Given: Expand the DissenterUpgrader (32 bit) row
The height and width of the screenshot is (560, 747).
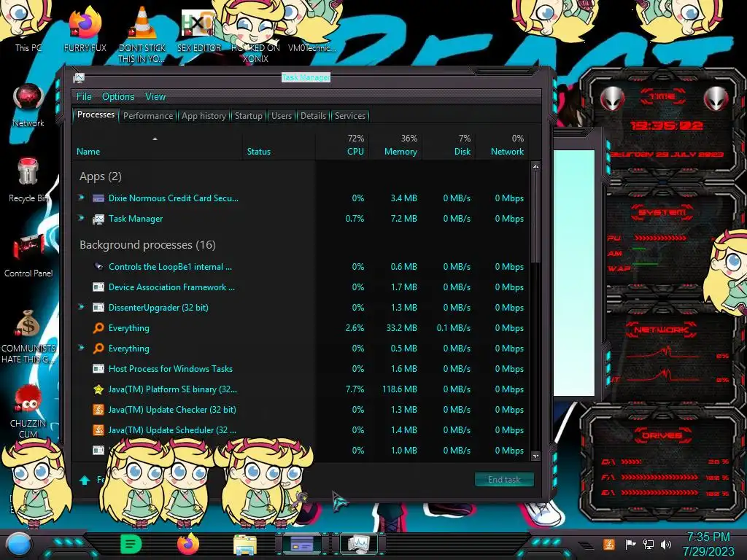Looking at the screenshot, I should [x=81, y=307].
